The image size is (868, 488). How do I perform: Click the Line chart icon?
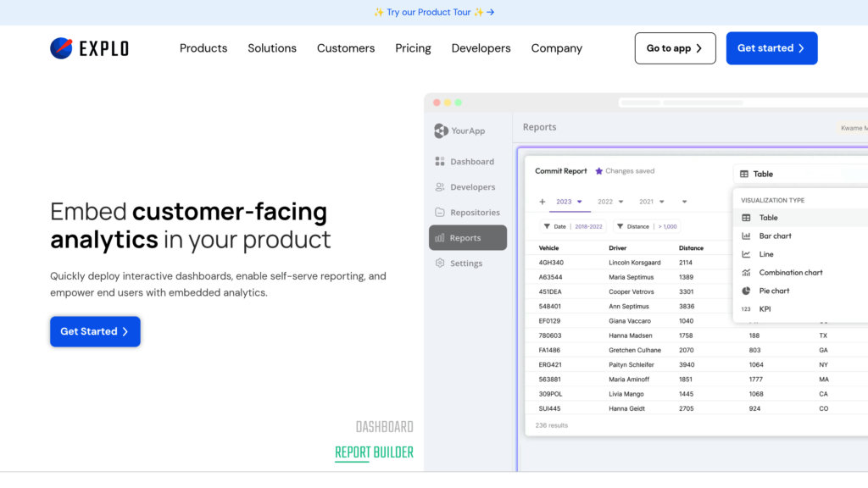click(x=746, y=254)
